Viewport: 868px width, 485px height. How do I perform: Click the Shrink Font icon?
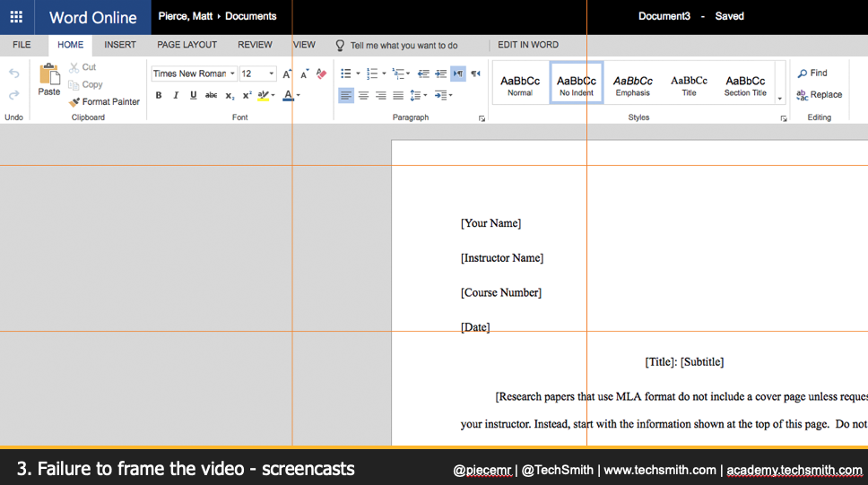coord(305,74)
